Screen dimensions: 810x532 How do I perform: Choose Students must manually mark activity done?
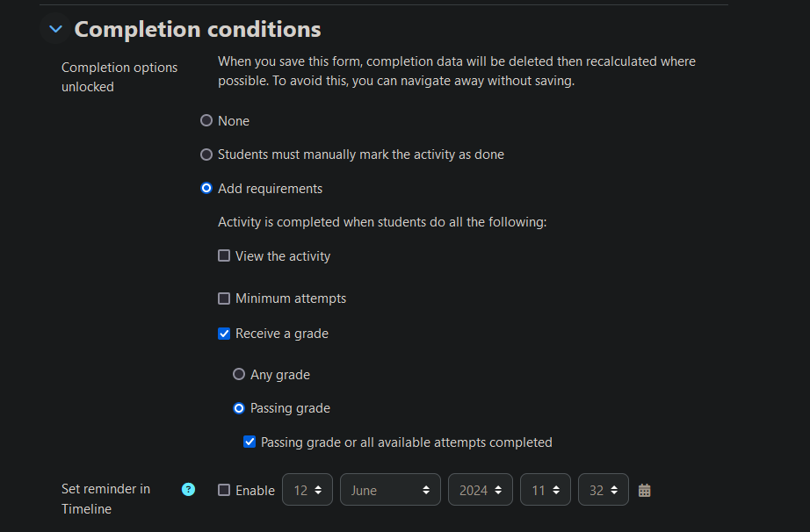[x=206, y=155]
